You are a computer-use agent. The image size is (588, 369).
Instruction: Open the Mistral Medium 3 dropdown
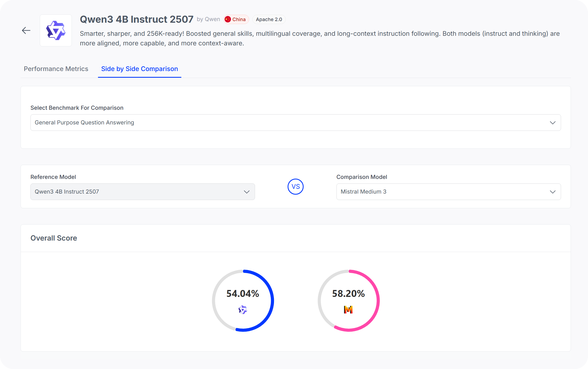(448, 192)
